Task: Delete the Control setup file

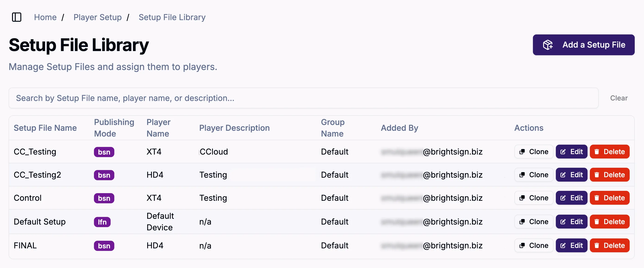Action: pyautogui.click(x=610, y=198)
